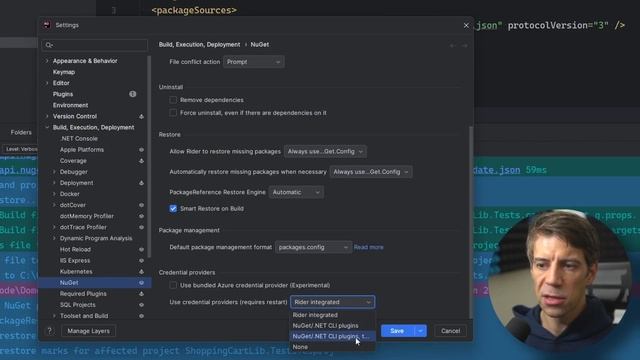Go back with the navigation back arrow
The image size is (640, 360).
(x=452, y=45)
